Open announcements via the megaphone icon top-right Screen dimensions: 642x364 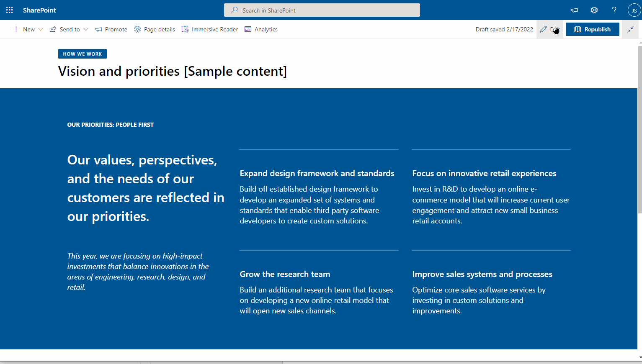574,10
